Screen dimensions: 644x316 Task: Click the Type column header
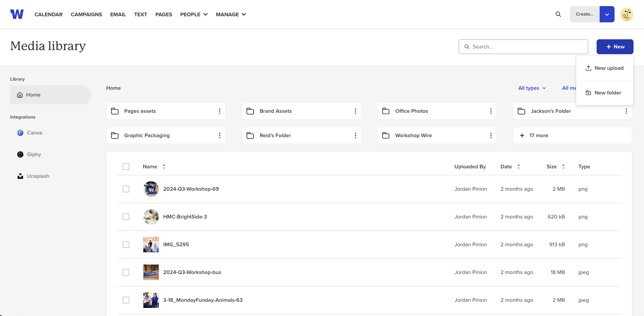pyautogui.click(x=584, y=167)
